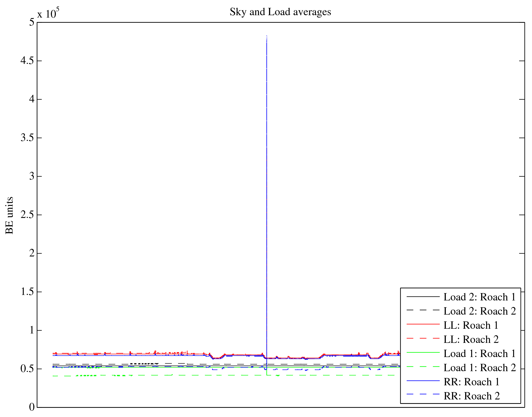Click the solid black line sample in the legend

[423, 297]
